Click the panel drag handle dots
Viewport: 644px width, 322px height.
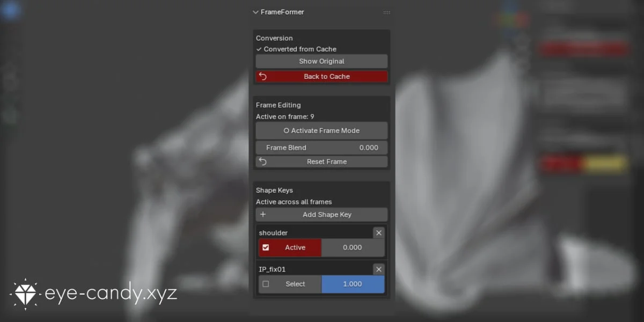(x=387, y=12)
